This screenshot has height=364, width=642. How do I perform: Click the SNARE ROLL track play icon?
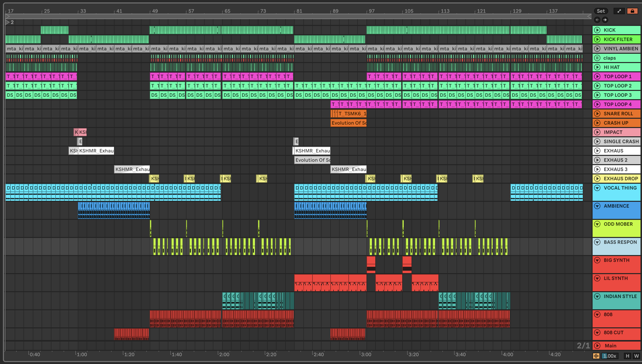597,114
